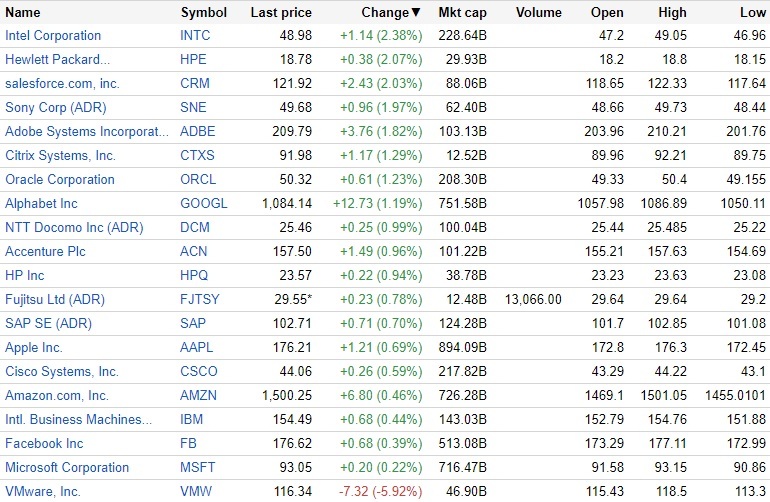
Task: Select the Oracle Corporation link
Action: (60, 179)
